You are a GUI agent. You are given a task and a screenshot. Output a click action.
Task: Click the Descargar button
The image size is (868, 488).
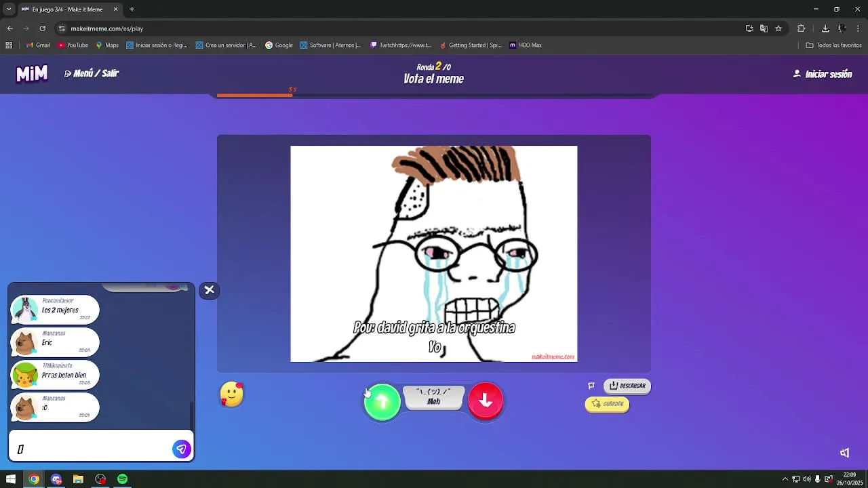click(x=627, y=386)
